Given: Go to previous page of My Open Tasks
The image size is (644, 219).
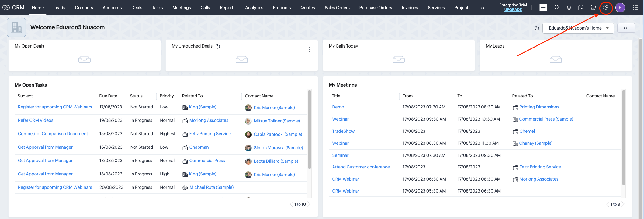Looking at the screenshot, I should 291,204.
